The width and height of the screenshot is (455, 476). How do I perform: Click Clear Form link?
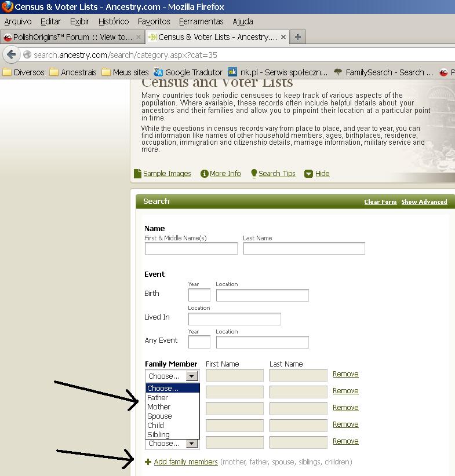tap(381, 202)
